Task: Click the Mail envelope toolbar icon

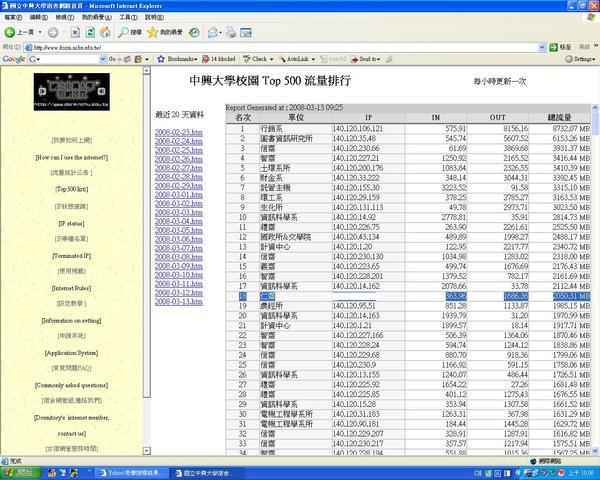Action: [213, 33]
